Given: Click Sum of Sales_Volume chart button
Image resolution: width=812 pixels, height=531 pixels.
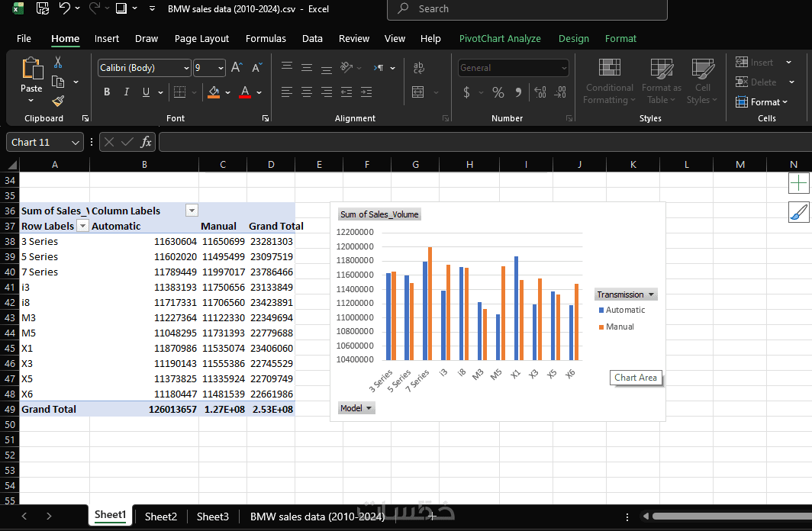Looking at the screenshot, I should [379, 214].
